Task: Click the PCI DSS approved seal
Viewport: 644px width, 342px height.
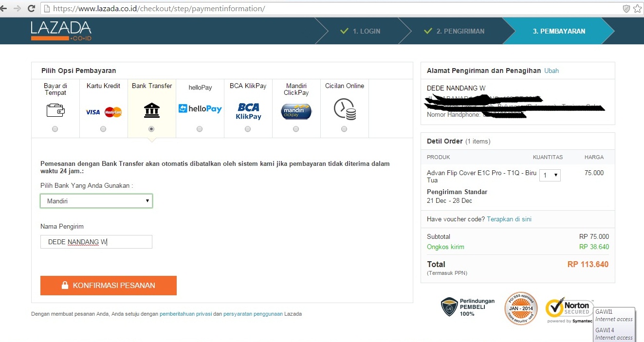Action: click(521, 308)
